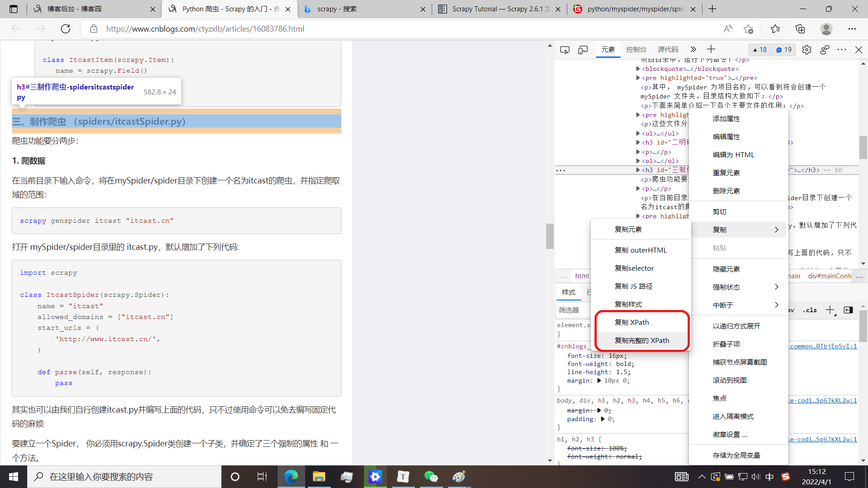Screen dimensions: 868x488
Task: Expand the margin property triangle
Action: click(x=599, y=380)
